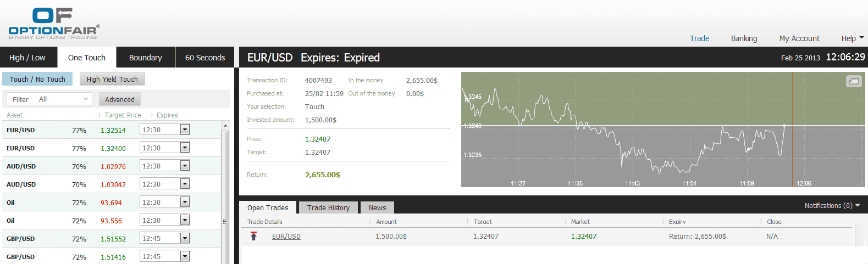Viewport: 868px width, 264px height.
Task: Click the chart pop-out window icon
Action: point(854,81)
